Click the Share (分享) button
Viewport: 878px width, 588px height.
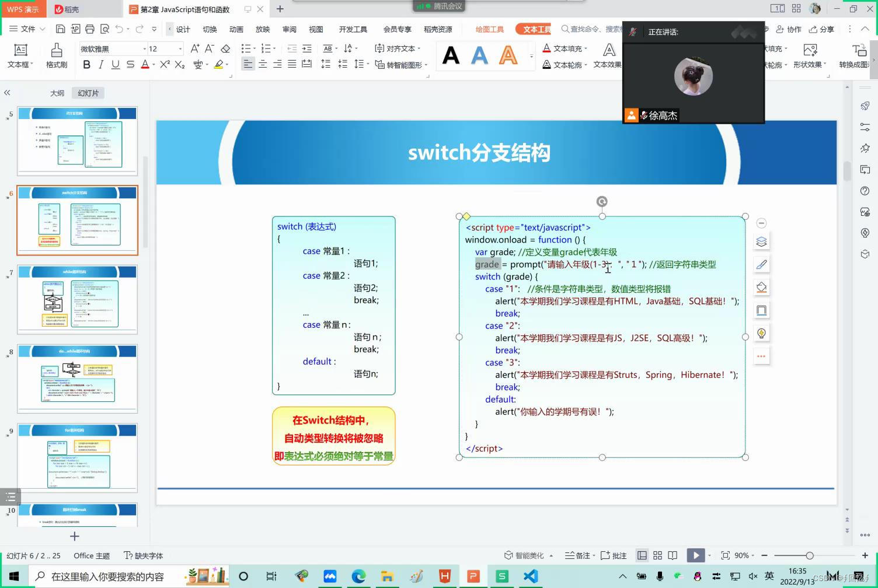tap(821, 29)
